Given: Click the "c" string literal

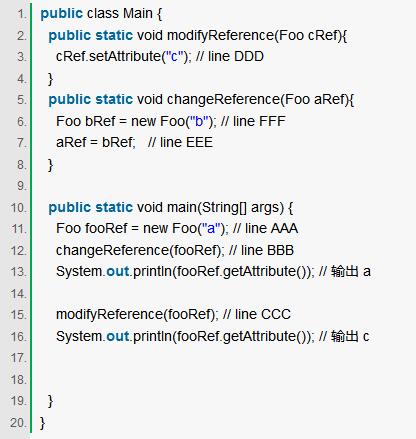Looking at the screenshot, I should tap(175, 56).
